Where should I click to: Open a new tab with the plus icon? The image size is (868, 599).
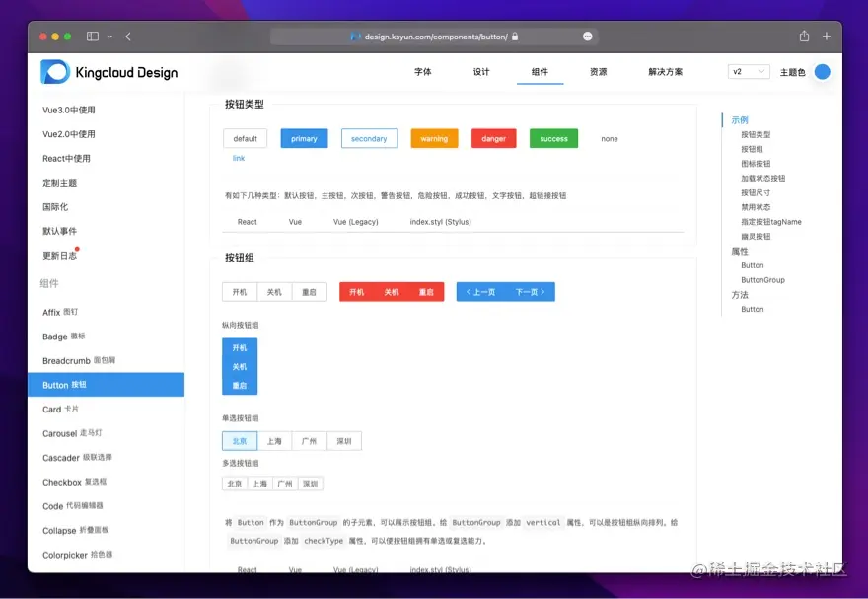(x=827, y=36)
